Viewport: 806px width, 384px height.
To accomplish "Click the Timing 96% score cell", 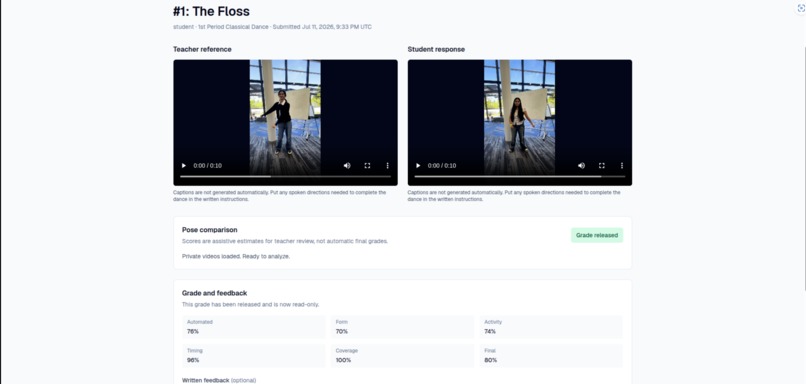I will [x=253, y=356].
